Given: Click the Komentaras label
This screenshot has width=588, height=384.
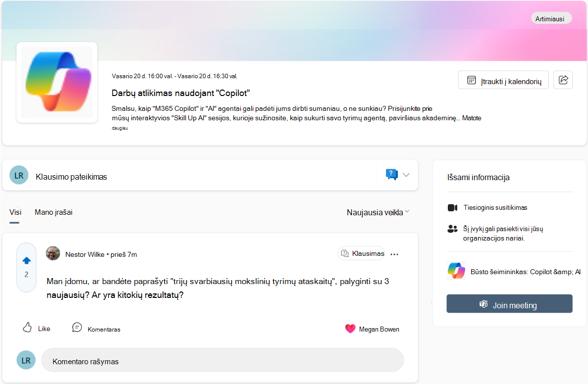Looking at the screenshot, I should tap(104, 329).
